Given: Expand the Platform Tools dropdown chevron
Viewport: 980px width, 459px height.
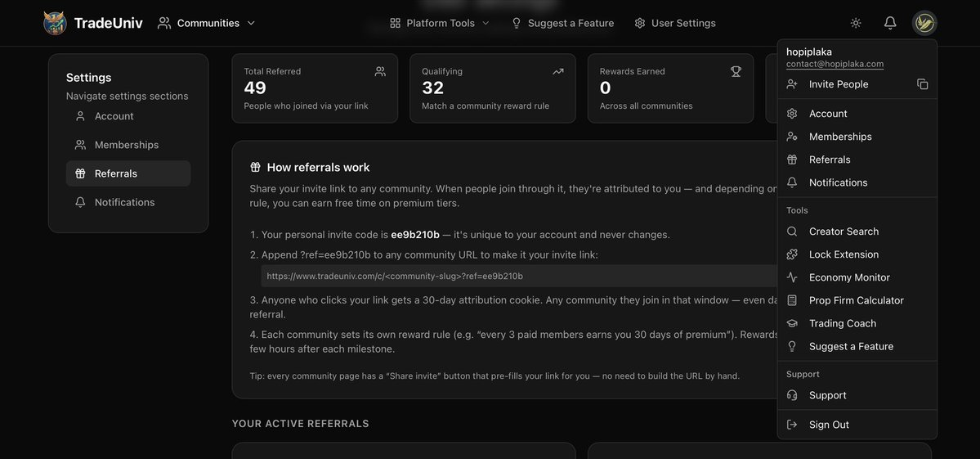Looking at the screenshot, I should pos(486,23).
